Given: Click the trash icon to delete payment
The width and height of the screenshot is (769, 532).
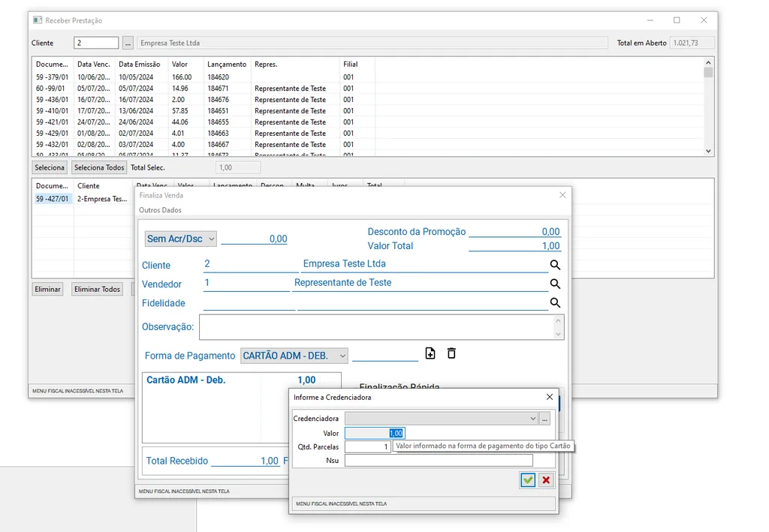Looking at the screenshot, I should (x=451, y=353).
